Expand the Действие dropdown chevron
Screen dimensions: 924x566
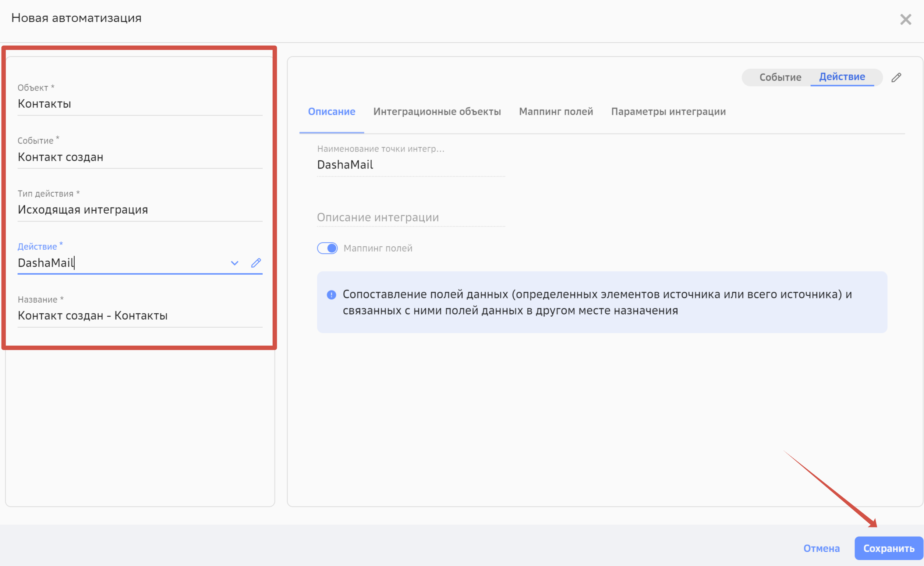coord(235,263)
